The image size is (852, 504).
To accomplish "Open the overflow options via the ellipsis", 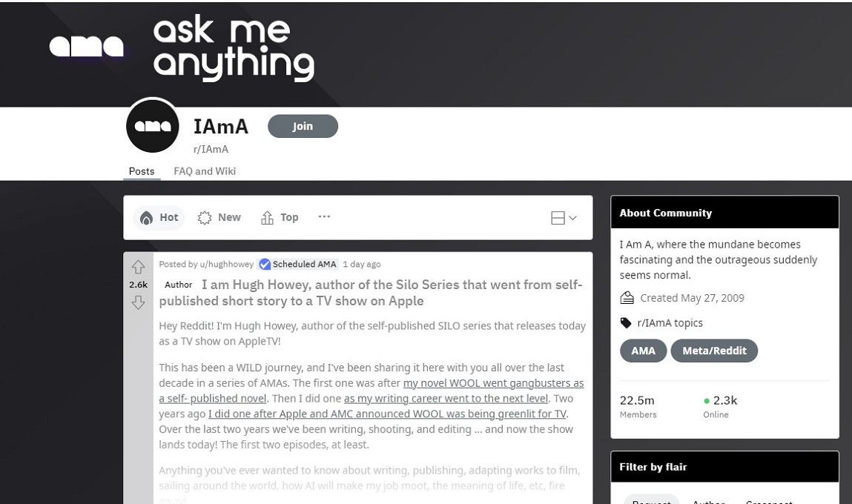I will point(324,217).
